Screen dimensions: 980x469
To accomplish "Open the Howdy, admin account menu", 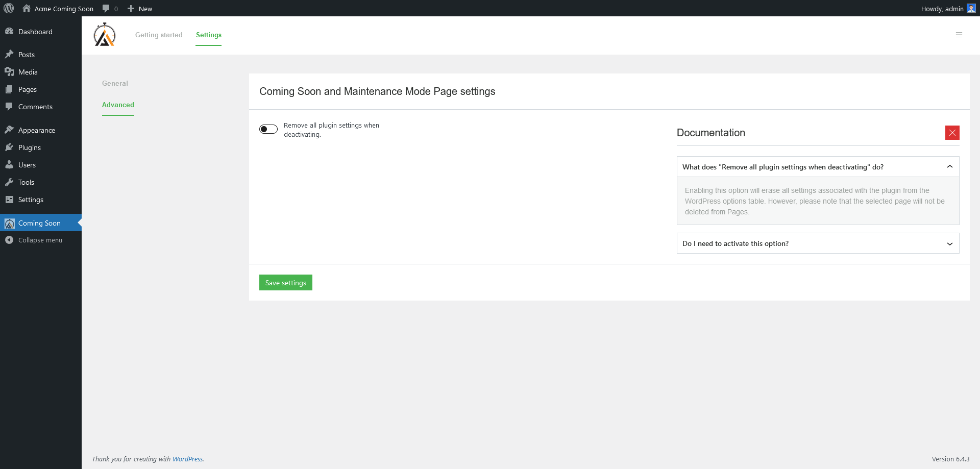I will pos(948,9).
